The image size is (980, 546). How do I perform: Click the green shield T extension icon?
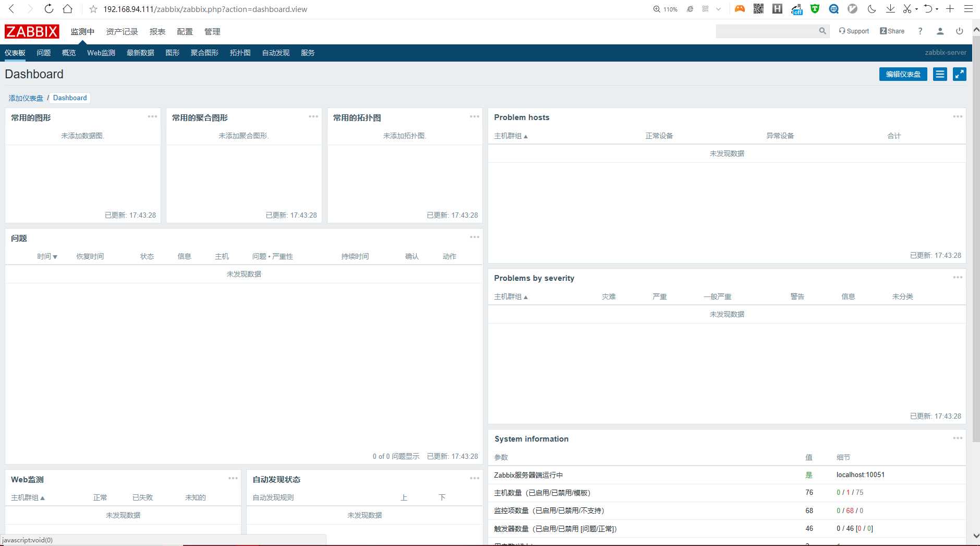point(815,9)
